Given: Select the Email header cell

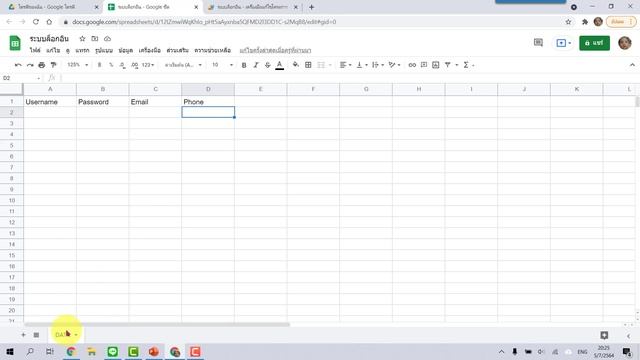Looking at the screenshot, I should (x=155, y=102).
